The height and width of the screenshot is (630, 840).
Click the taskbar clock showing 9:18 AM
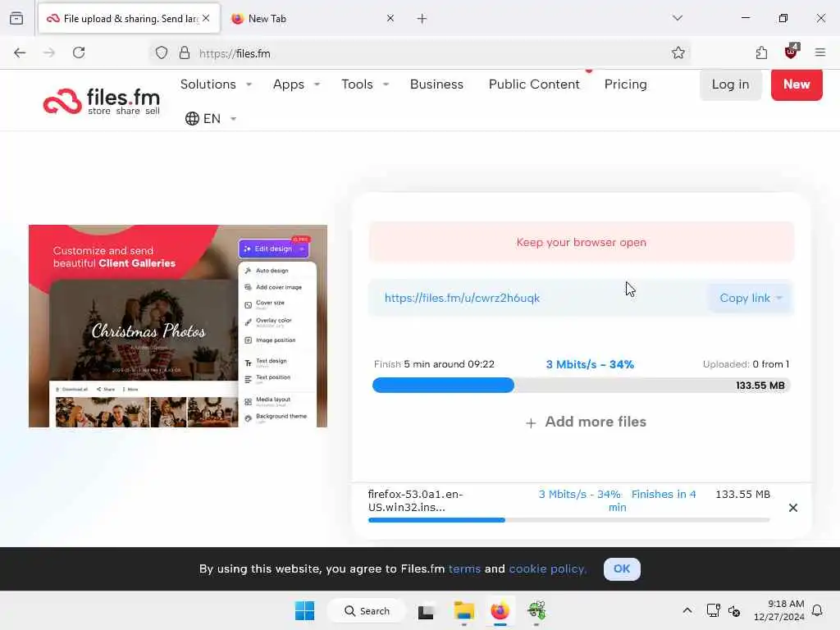tap(778, 610)
